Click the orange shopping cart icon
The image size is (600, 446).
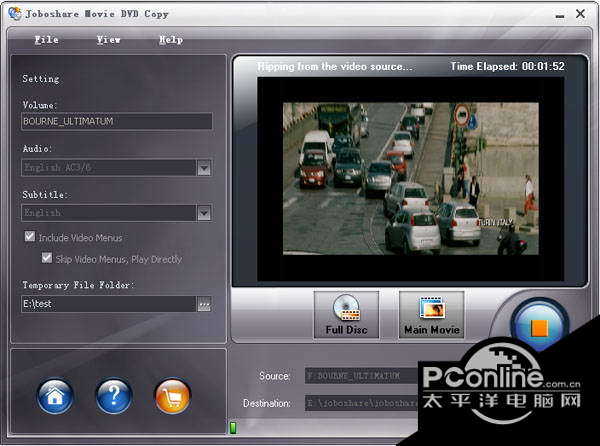[172, 396]
